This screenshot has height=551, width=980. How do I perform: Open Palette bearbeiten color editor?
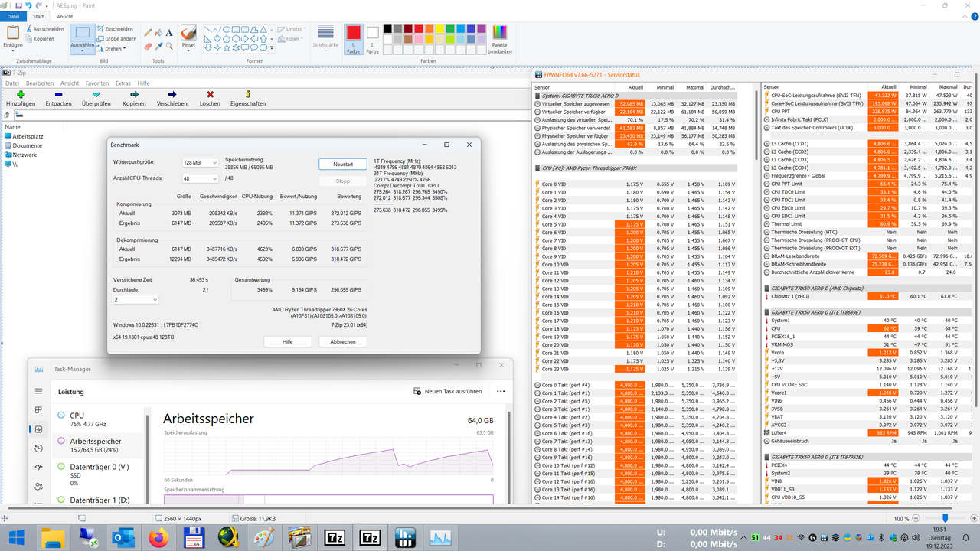point(500,37)
